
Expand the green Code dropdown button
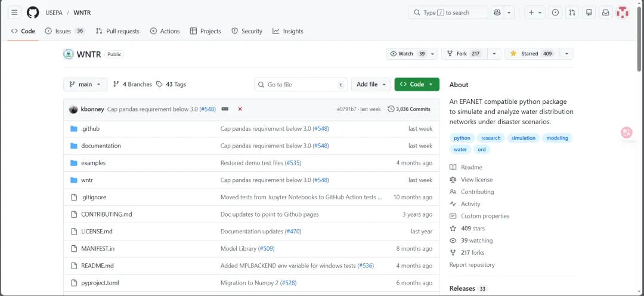coord(417,84)
